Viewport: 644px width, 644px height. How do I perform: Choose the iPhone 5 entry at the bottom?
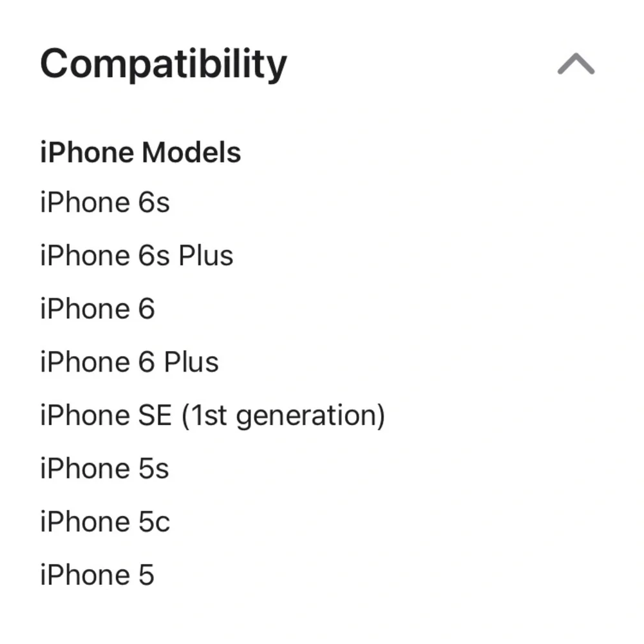point(97,574)
